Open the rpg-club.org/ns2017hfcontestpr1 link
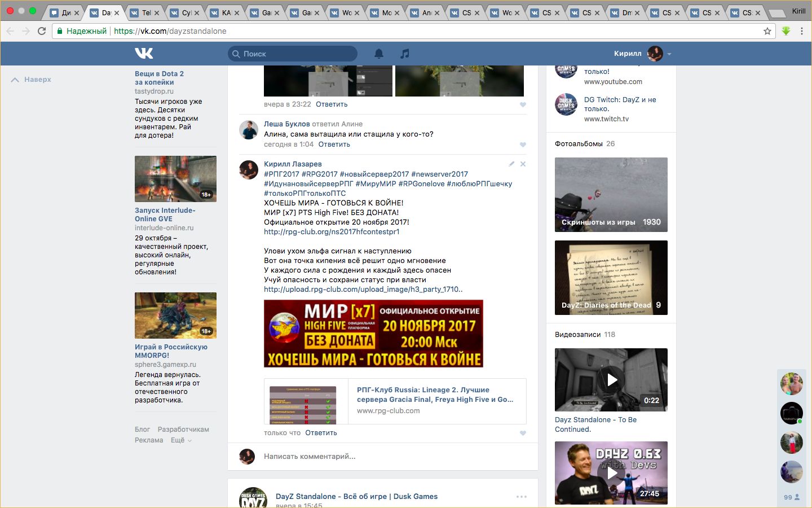The image size is (812, 508). pyautogui.click(x=332, y=232)
